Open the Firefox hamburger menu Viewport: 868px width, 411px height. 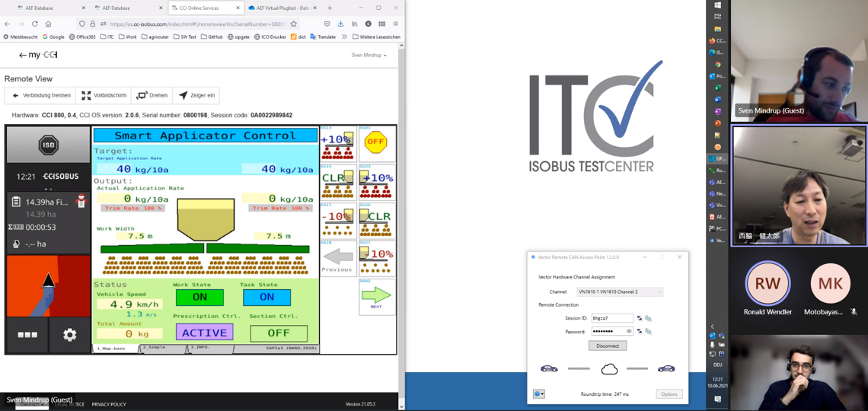click(x=396, y=24)
